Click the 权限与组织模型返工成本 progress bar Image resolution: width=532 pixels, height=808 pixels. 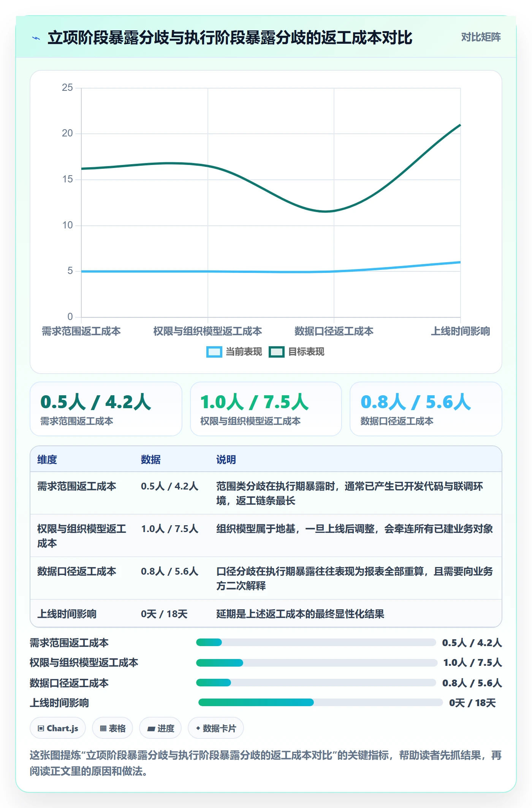click(317, 663)
